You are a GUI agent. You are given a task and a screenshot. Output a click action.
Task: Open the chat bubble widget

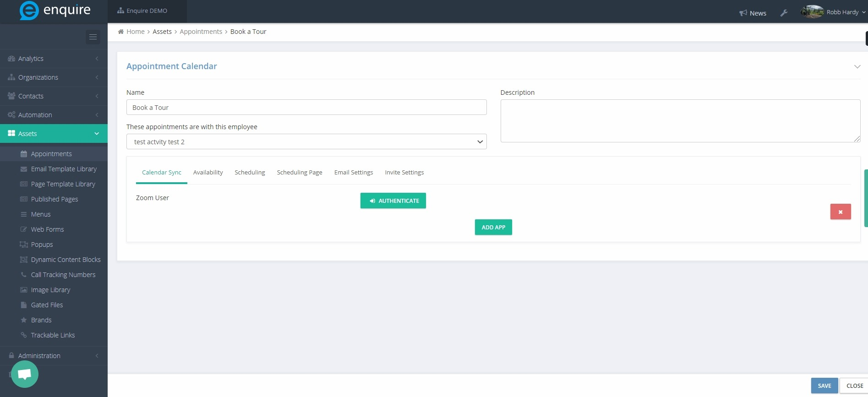(25, 374)
